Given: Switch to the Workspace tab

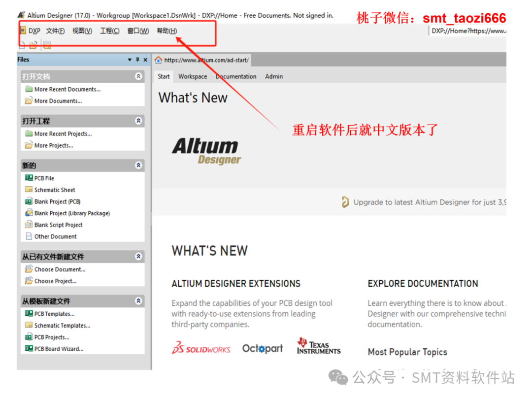Looking at the screenshot, I should coord(192,76).
